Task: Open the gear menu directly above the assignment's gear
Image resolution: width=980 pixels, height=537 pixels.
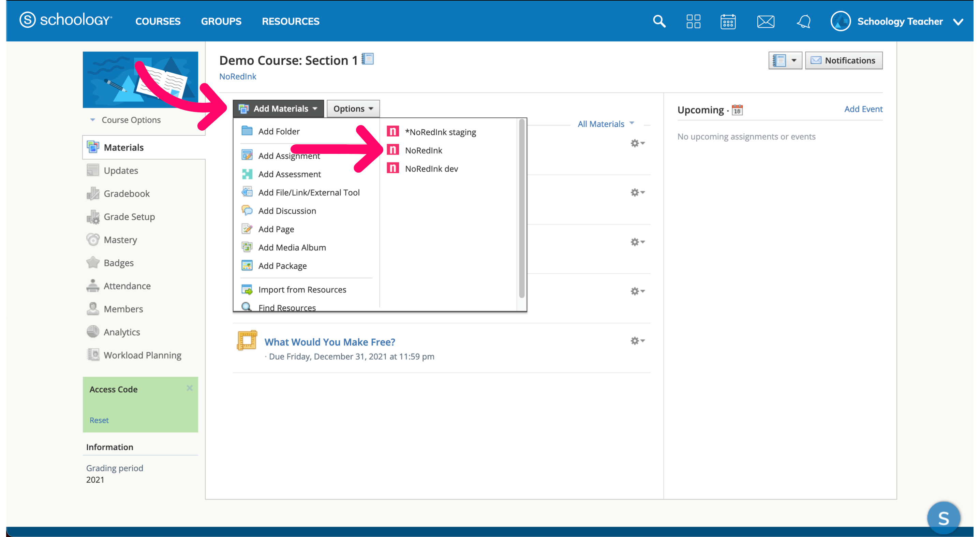Action: click(x=637, y=291)
